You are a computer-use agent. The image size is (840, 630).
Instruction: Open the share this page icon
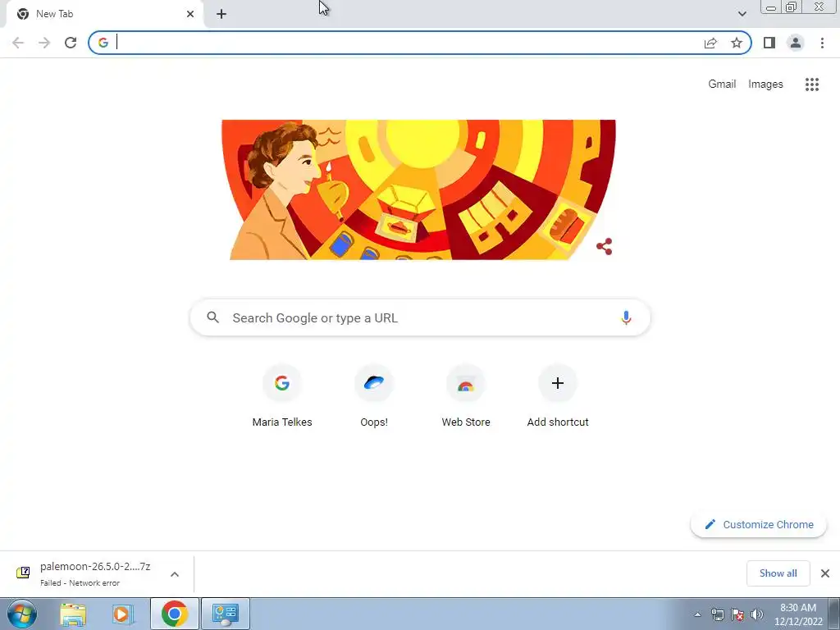[x=710, y=43]
